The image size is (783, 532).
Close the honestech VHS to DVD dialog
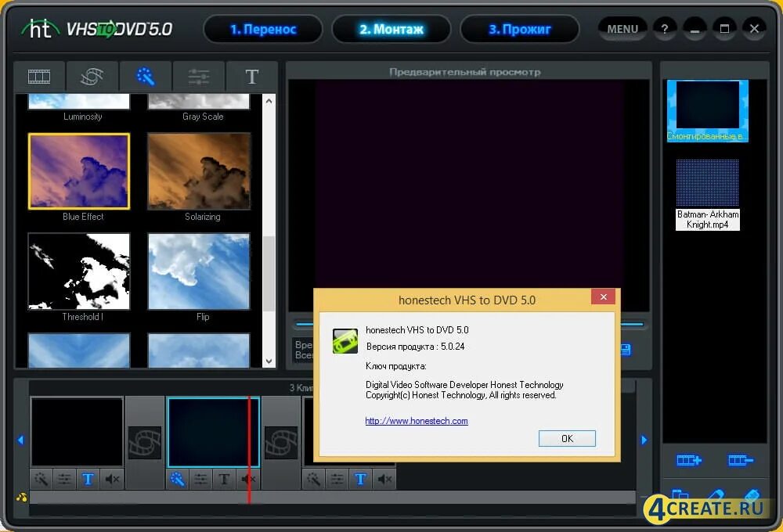click(603, 297)
